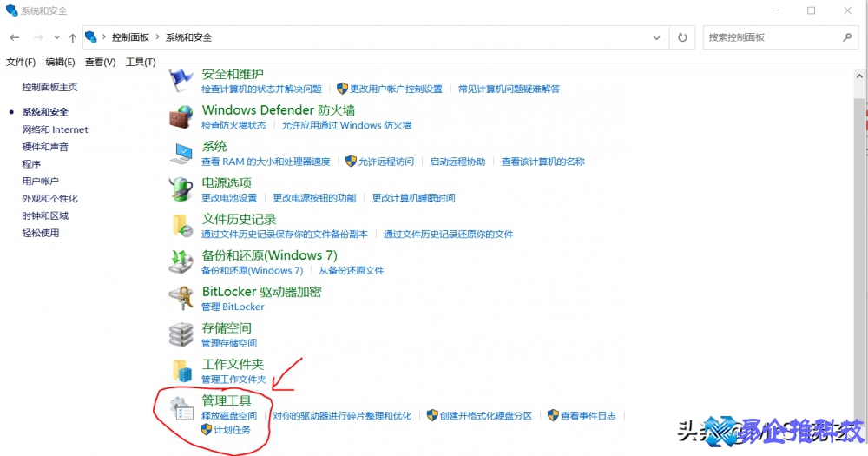Click 常见计算机问题疑难解答 link
Viewport: 868px width, 456px height.
coord(510,89)
